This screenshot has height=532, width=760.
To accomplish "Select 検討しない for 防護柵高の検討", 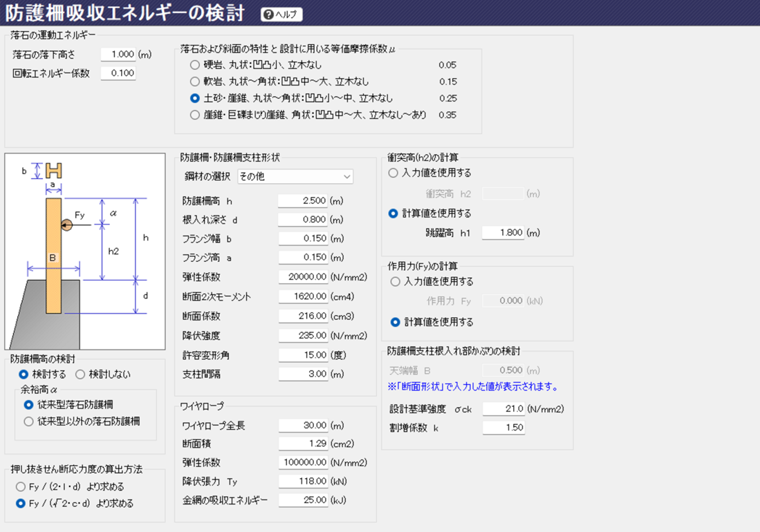I will (x=80, y=374).
